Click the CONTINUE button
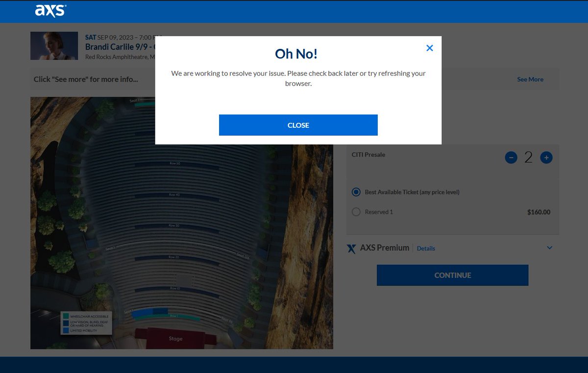Screen dimensions: 588x373 452,275
